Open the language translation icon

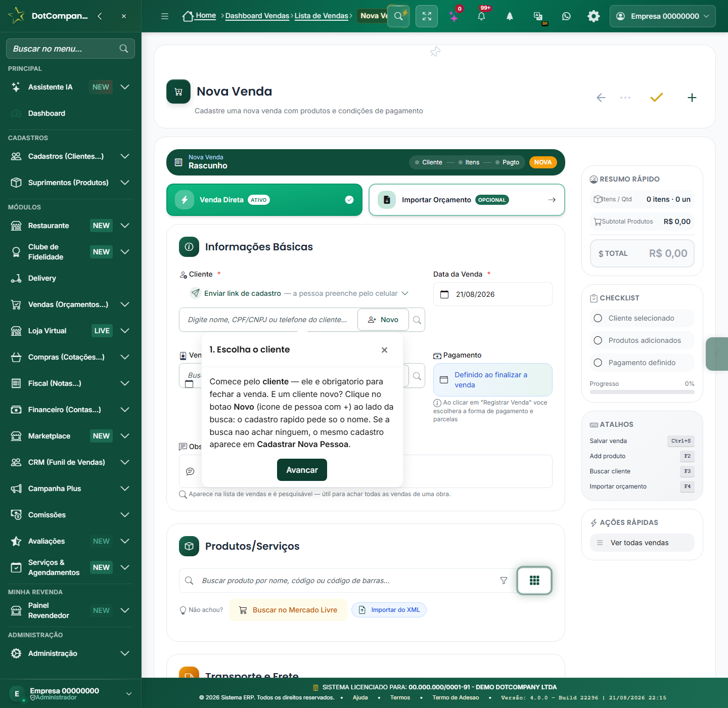pos(538,16)
